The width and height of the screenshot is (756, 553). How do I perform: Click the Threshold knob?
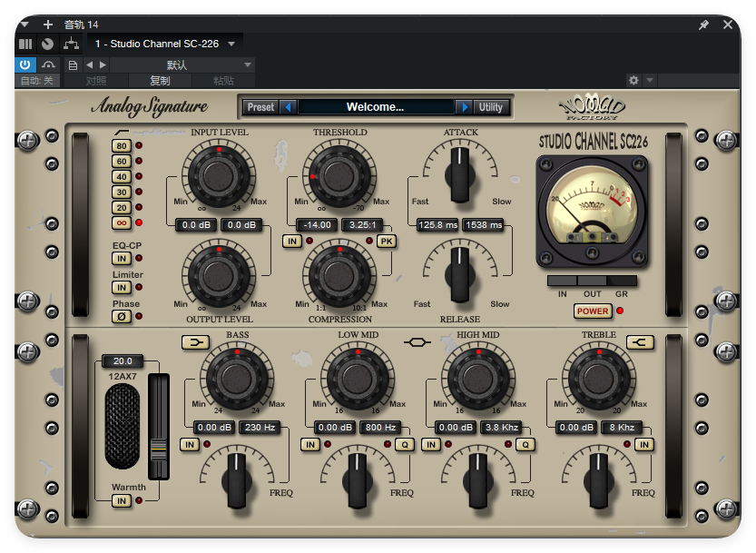[340, 177]
